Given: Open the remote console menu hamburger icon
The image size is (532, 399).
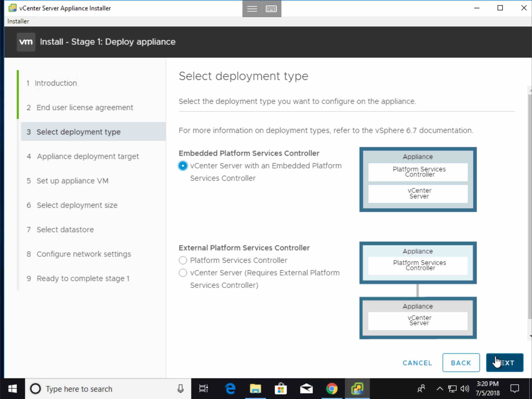Looking at the screenshot, I should click(x=252, y=9).
